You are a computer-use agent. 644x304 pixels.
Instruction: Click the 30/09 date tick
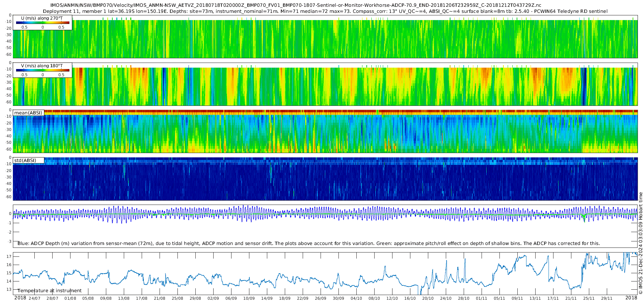tap(338, 298)
